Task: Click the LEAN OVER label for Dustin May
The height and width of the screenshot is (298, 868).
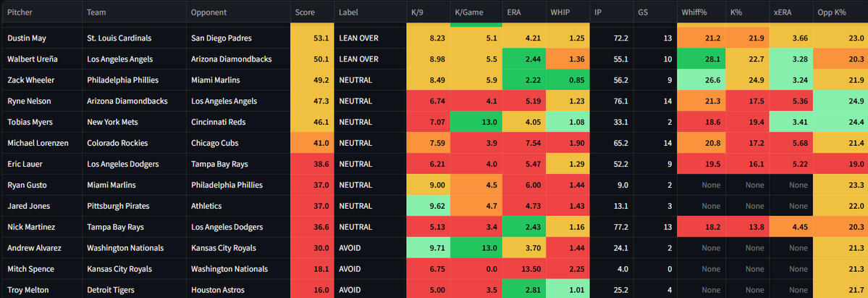Action: (370, 38)
